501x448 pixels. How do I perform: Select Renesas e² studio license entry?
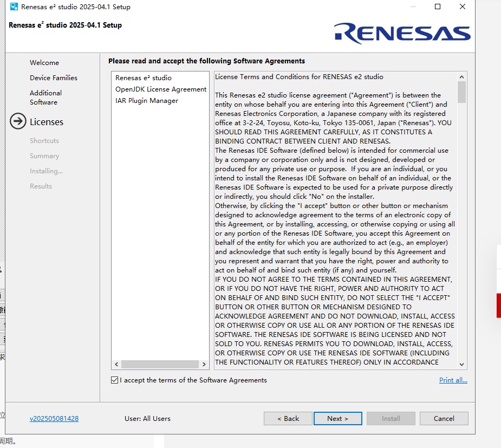point(144,77)
